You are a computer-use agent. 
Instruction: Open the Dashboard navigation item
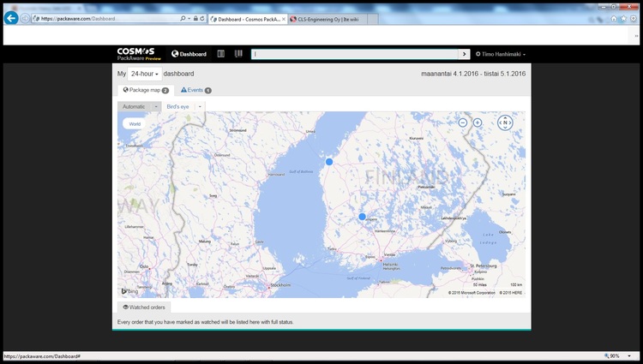click(189, 54)
